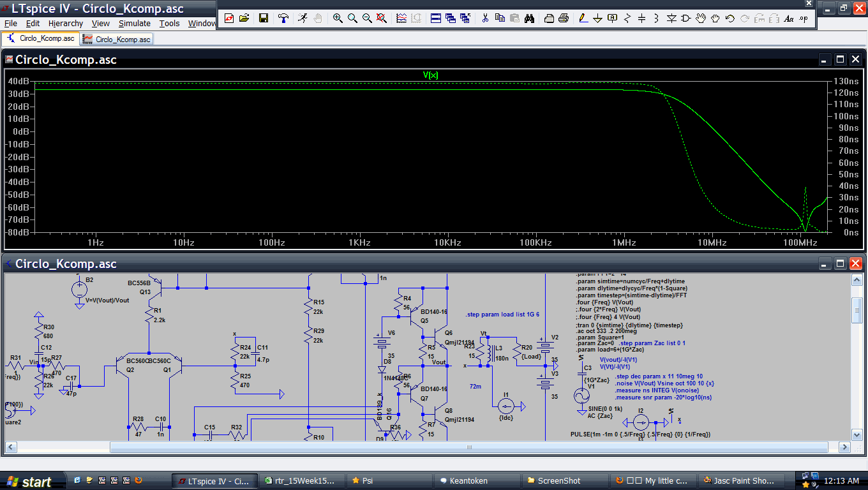Click the Qmjl21194 Q6 transistor label
This screenshot has height=490, width=868.
[460, 342]
